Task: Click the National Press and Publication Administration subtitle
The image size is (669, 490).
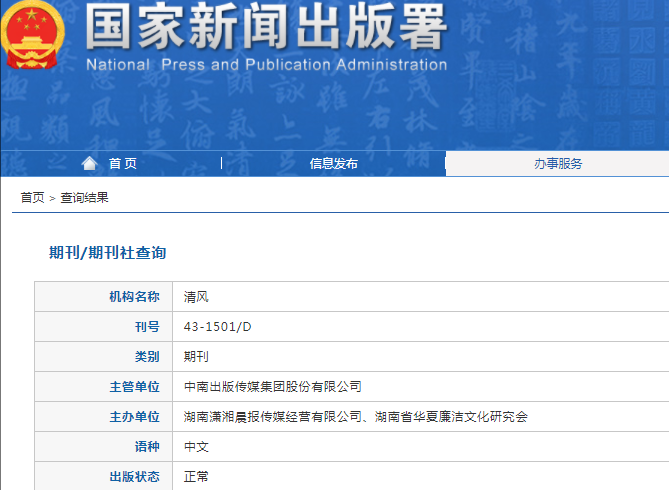Action: (266, 65)
